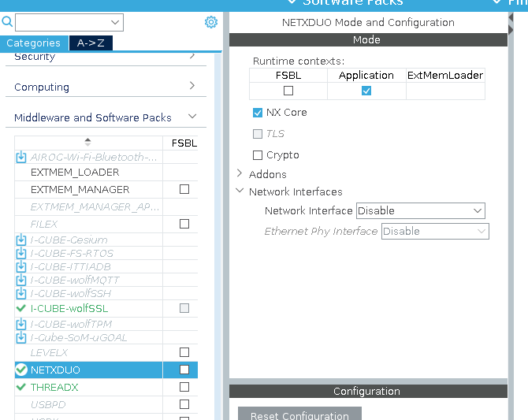Collapse the Network Interfaces section
Image resolution: width=528 pixels, height=420 pixels.
[240, 191]
